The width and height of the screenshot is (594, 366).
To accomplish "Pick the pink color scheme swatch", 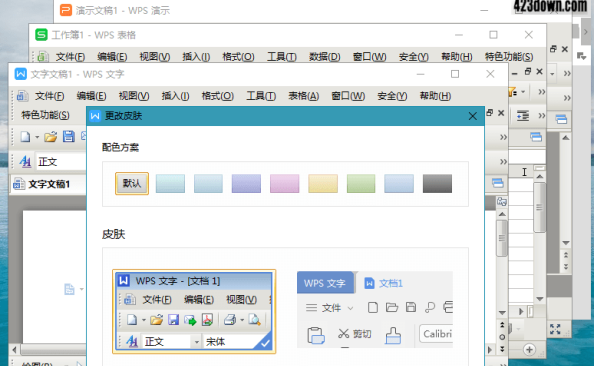I will pyautogui.click(x=284, y=184).
